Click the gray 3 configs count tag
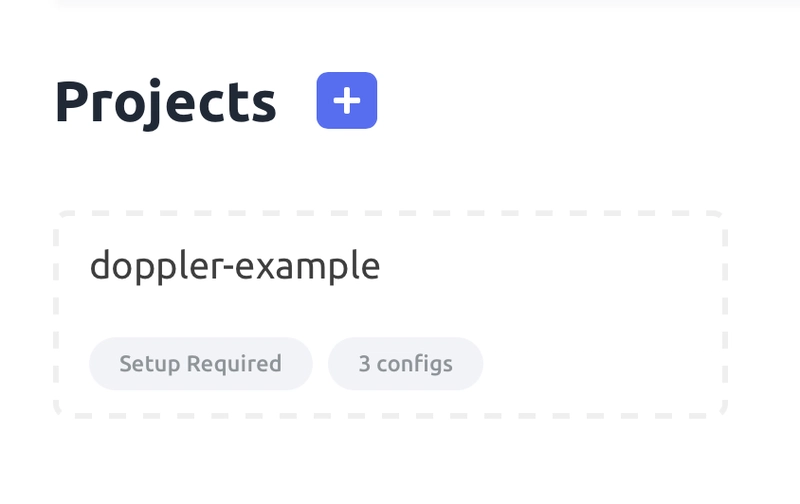 click(x=406, y=364)
